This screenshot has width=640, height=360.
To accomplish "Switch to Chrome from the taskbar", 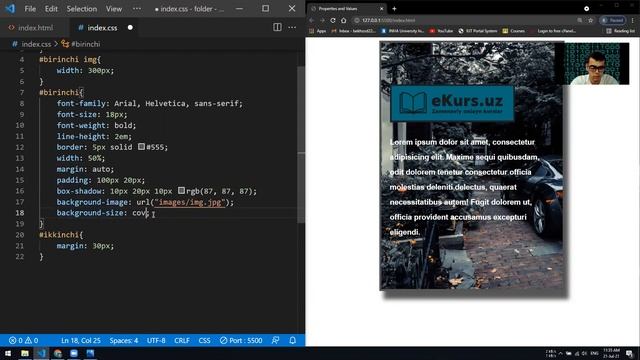I will [x=58, y=353].
